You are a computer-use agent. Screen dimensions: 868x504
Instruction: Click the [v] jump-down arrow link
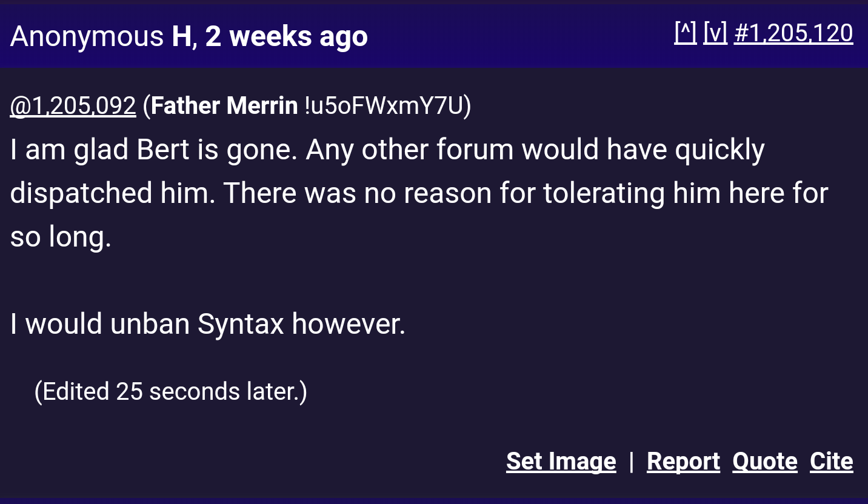pos(715,33)
